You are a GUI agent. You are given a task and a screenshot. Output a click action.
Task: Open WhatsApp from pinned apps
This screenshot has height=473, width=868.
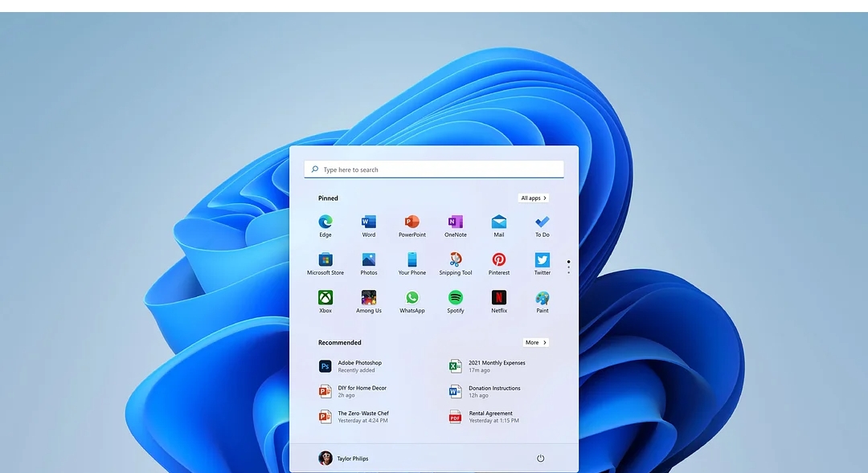[411, 298]
